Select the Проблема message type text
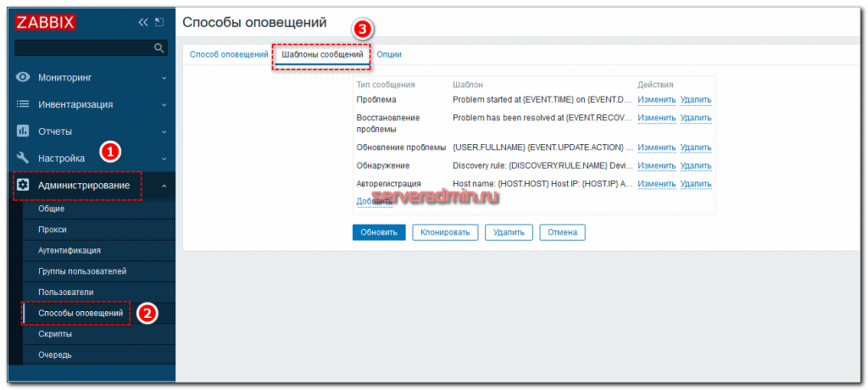Viewport: 868px width, 390px height. pos(376,100)
